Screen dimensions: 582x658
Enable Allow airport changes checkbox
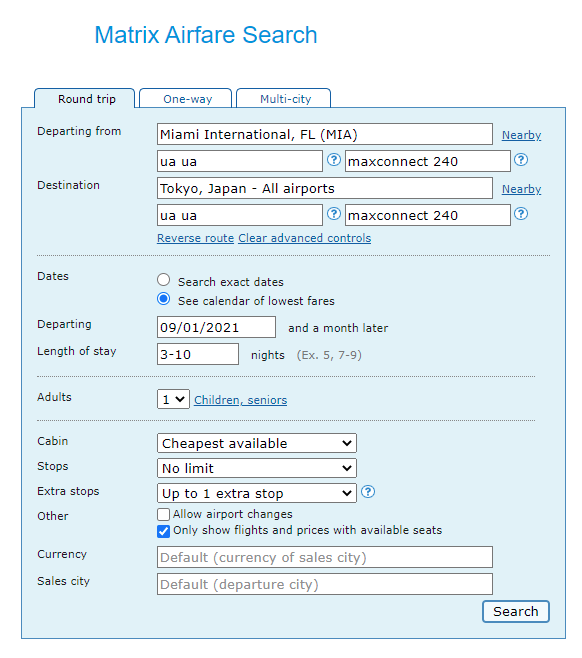tap(163, 514)
